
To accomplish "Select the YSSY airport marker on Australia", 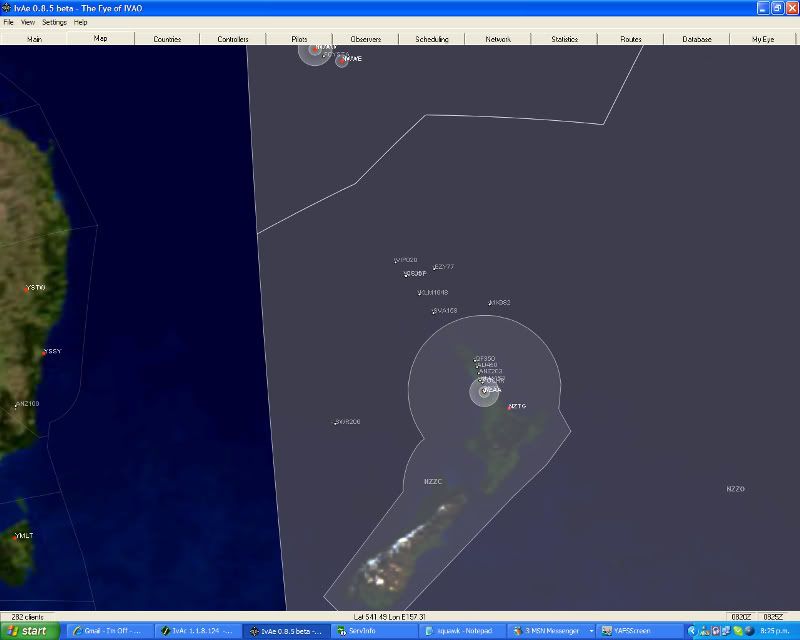I will coord(43,352).
